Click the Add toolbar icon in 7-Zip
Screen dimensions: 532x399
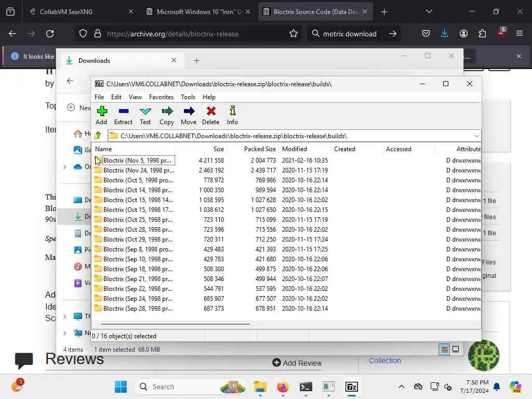(101, 115)
